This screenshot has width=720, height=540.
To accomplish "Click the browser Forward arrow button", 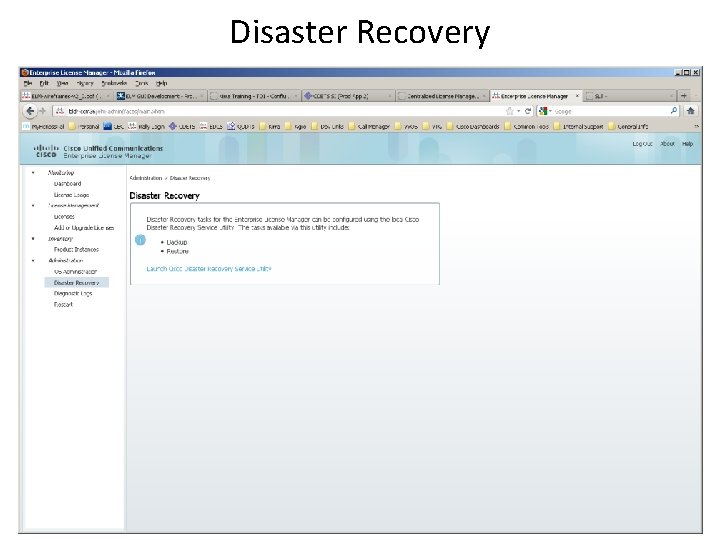I will pyautogui.click(x=42, y=111).
